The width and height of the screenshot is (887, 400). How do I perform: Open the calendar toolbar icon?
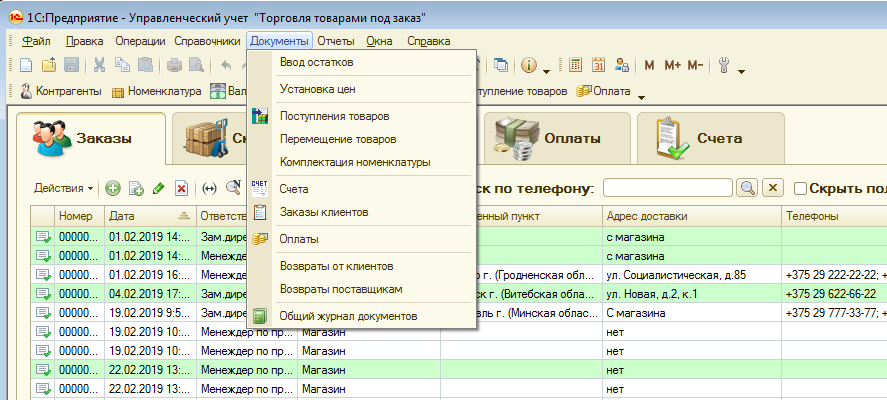click(599, 66)
